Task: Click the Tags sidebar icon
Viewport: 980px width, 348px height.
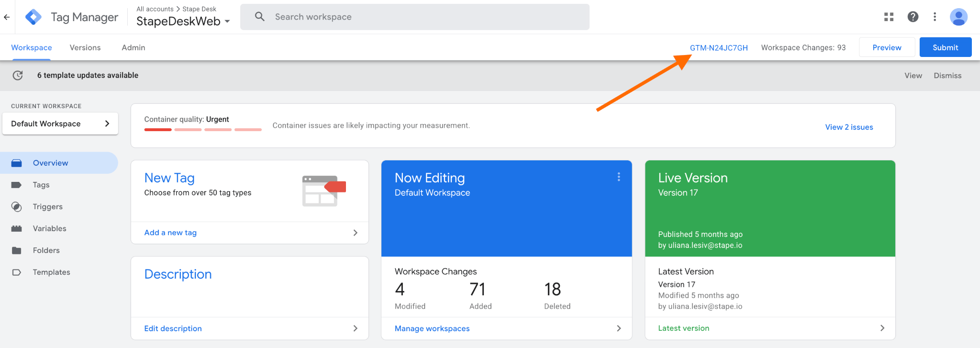Action: (17, 185)
